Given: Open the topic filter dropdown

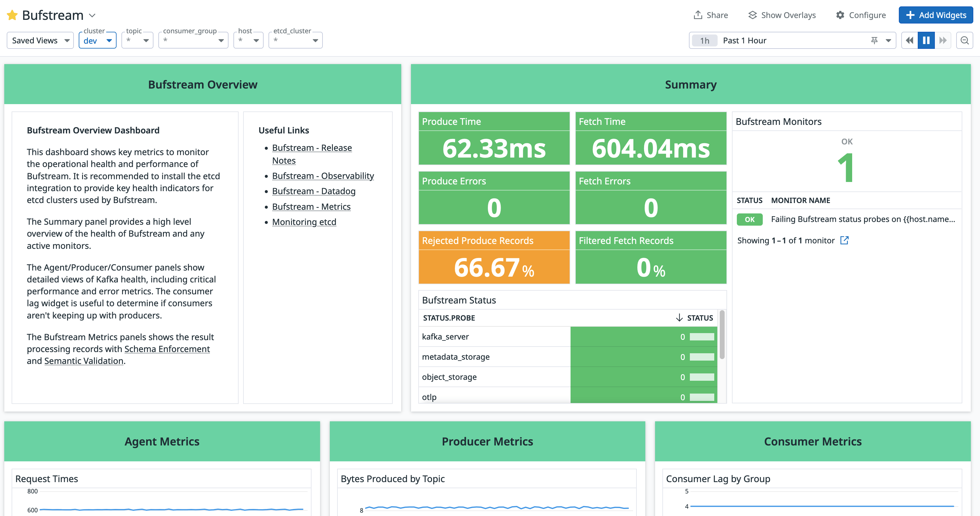Looking at the screenshot, I should pos(137,40).
